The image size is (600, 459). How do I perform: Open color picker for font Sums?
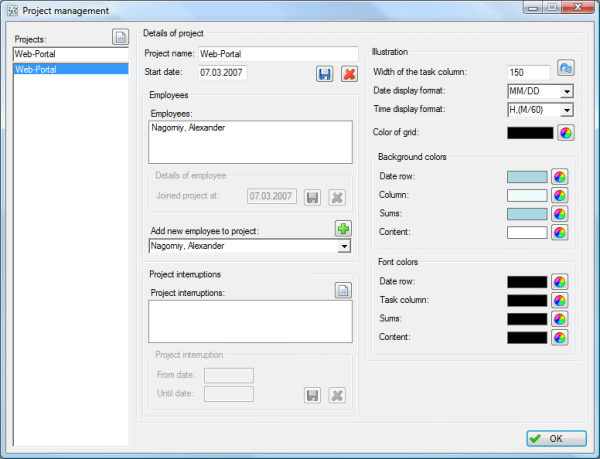559,319
